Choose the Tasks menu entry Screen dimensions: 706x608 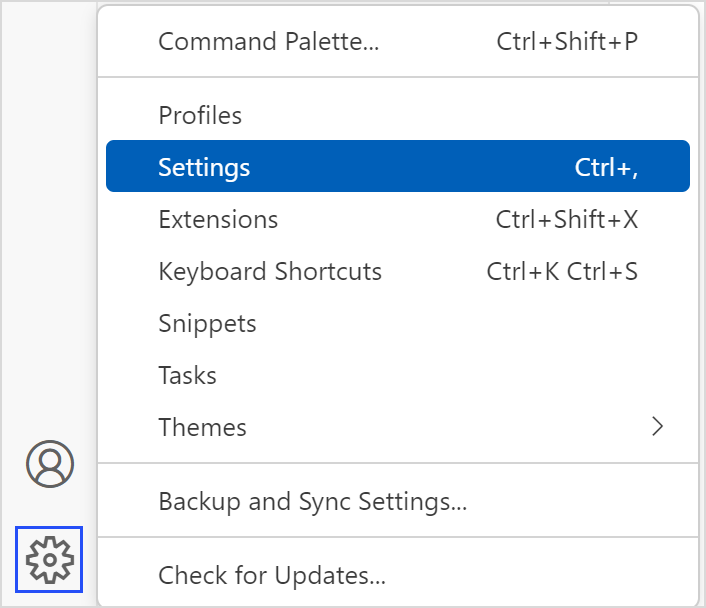pyautogui.click(x=187, y=376)
